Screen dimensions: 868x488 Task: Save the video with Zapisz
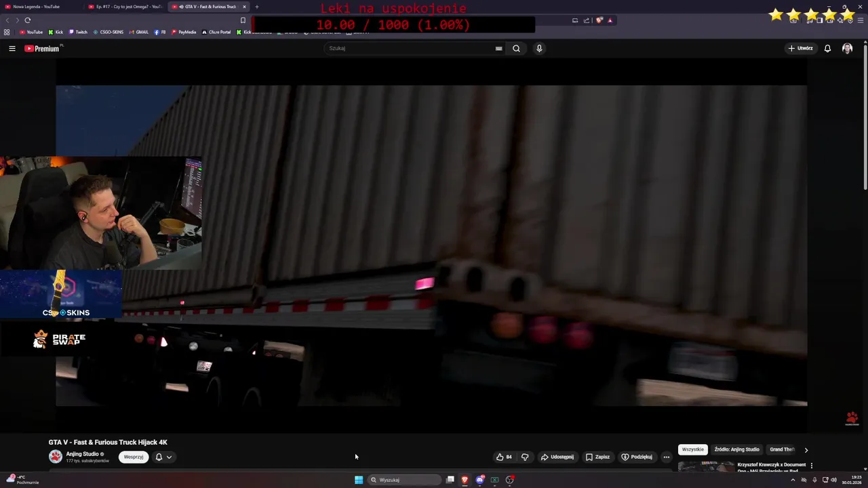598,457
